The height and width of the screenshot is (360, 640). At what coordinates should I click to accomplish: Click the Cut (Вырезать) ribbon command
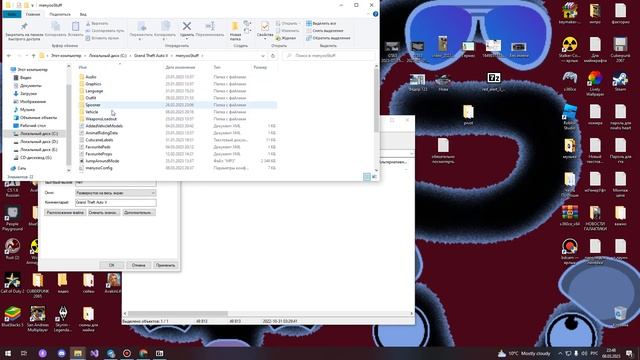pos(97,24)
